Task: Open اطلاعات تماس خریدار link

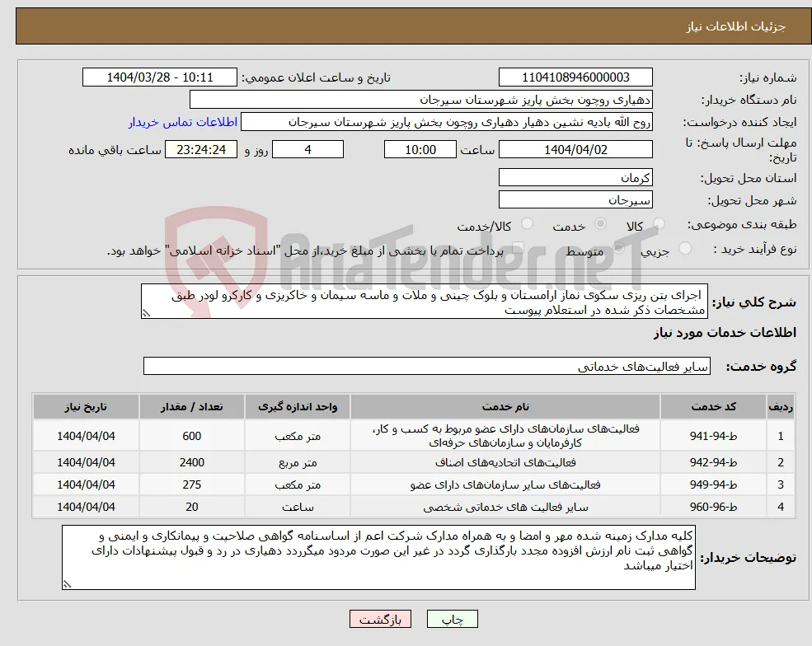Action: (x=183, y=122)
